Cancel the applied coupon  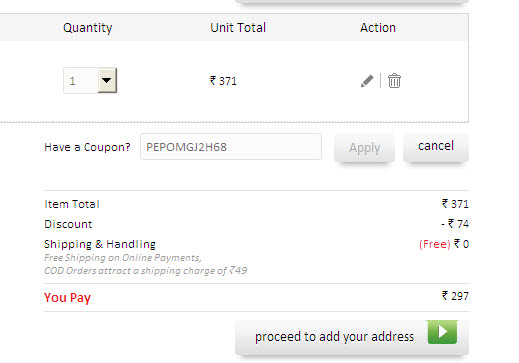pyautogui.click(x=436, y=147)
